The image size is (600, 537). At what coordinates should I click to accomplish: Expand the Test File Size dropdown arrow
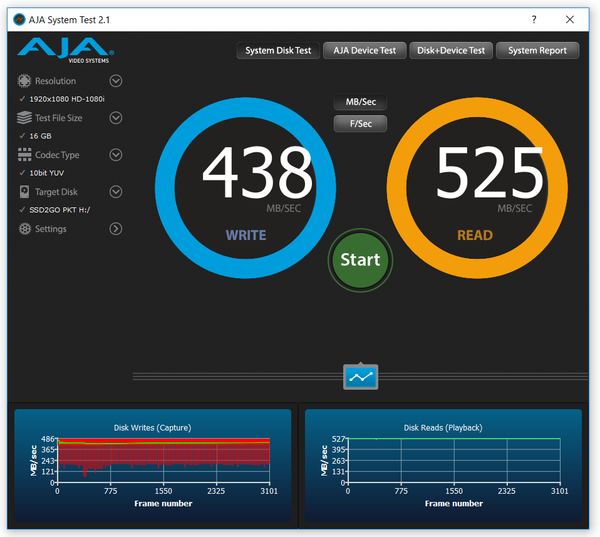click(x=116, y=118)
